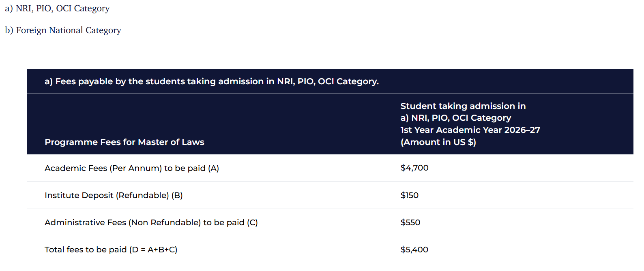The image size is (644, 271).
Task: Click the 'b) Foreign National Category' line
Action: 63,30
